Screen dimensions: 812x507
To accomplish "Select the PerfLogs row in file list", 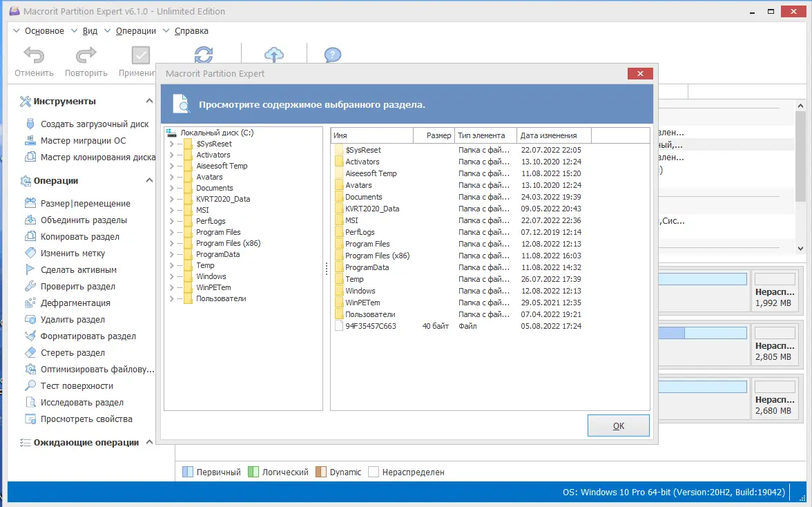I will (458, 232).
